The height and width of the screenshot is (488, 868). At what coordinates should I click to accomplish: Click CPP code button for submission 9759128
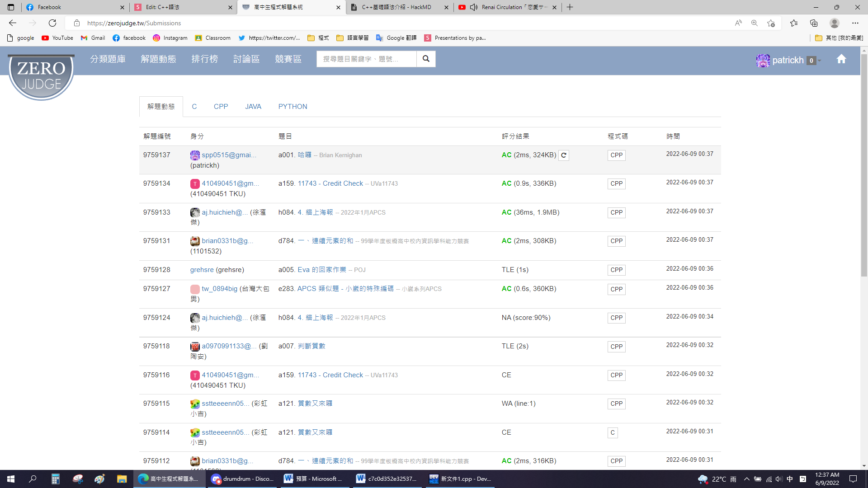(616, 270)
